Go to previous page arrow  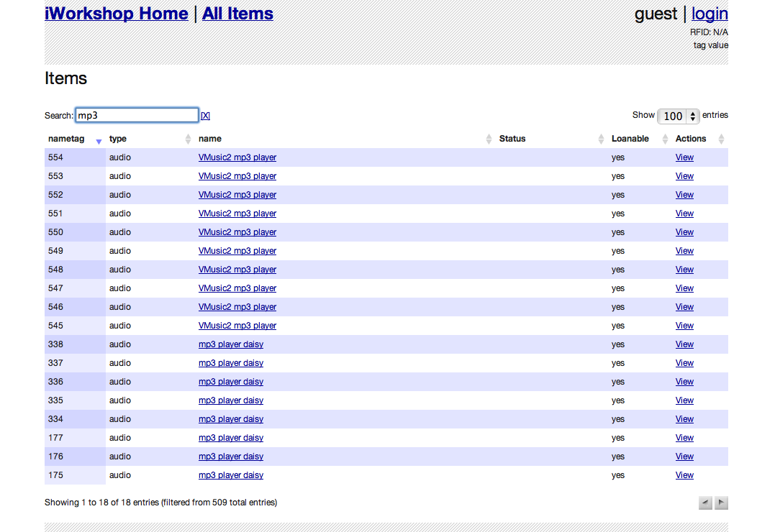click(x=705, y=503)
